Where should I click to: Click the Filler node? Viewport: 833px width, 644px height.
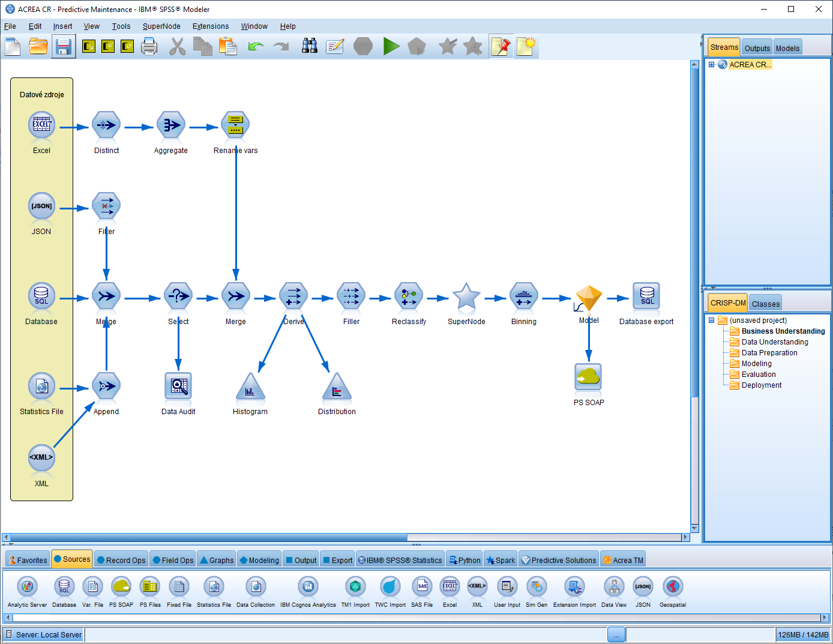(351, 296)
